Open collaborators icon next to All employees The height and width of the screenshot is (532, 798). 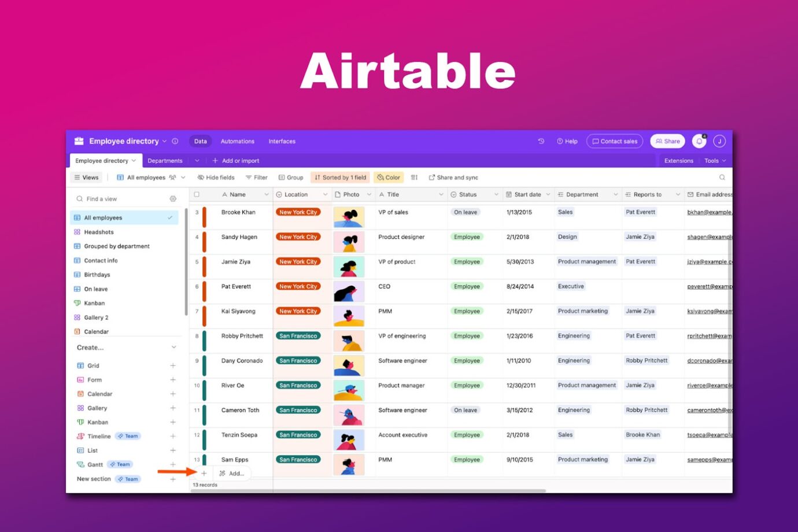[x=172, y=178]
